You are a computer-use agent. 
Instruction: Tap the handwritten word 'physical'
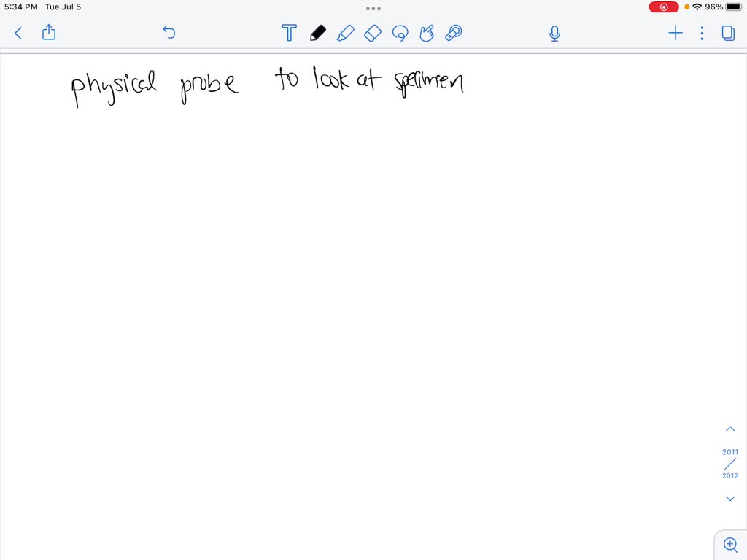114,89
